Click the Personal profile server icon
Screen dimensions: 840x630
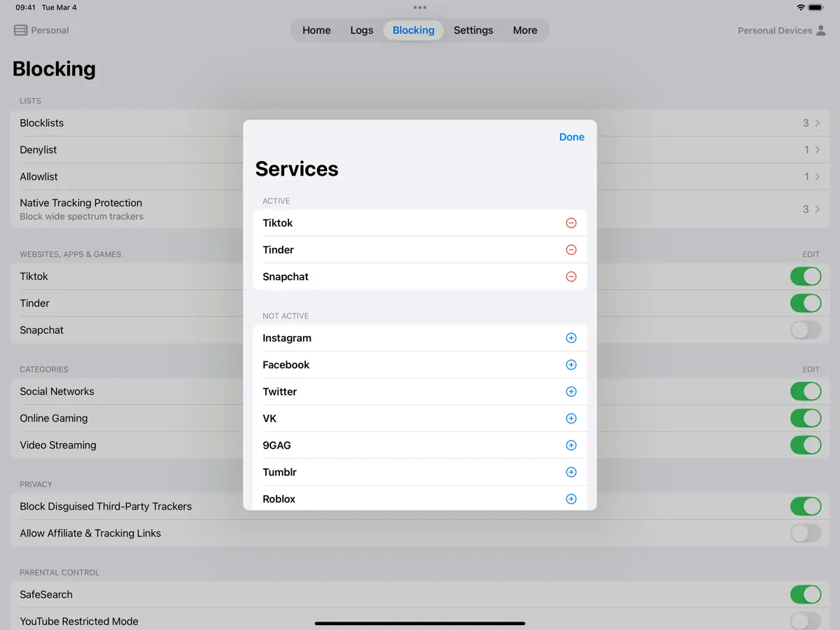pos(21,30)
